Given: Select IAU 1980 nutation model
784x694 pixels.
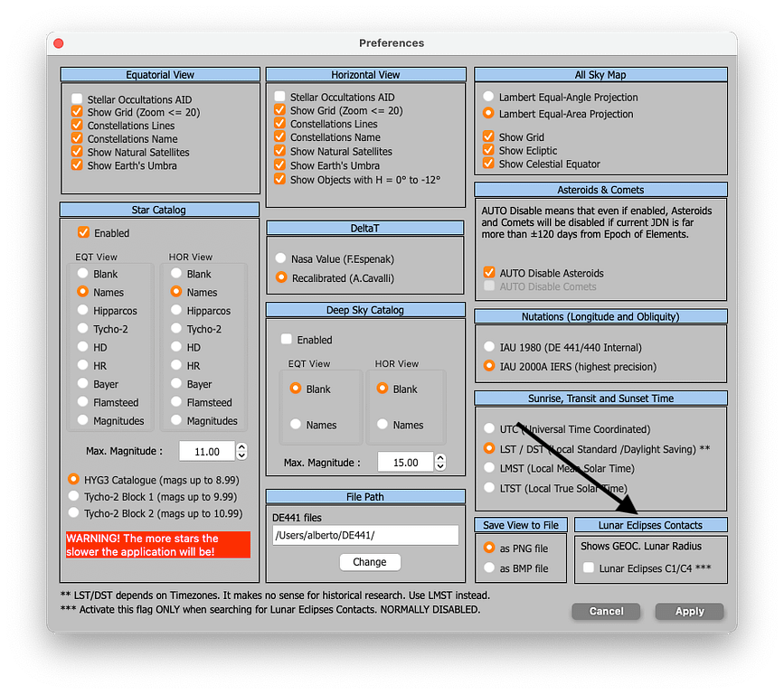Looking at the screenshot, I should pos(489,347).
